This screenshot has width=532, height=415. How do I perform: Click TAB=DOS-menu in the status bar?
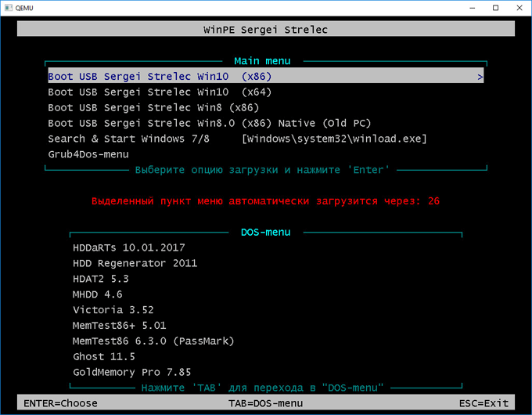tap(266, 403)
